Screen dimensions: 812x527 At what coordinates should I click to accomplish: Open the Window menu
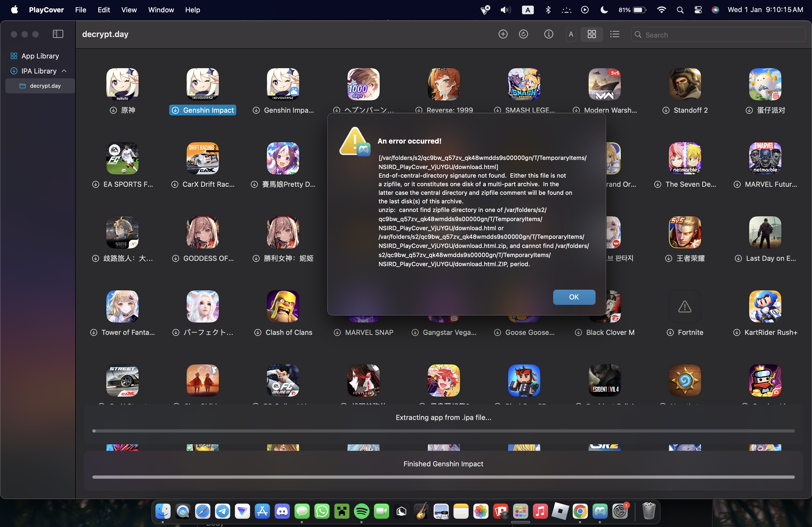(x=161, y=10)
